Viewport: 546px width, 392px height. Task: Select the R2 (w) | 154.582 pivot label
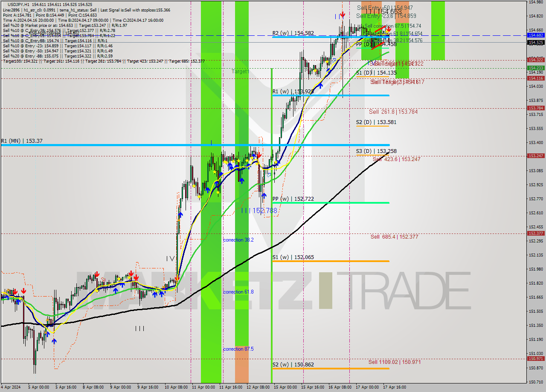[293, 33]
